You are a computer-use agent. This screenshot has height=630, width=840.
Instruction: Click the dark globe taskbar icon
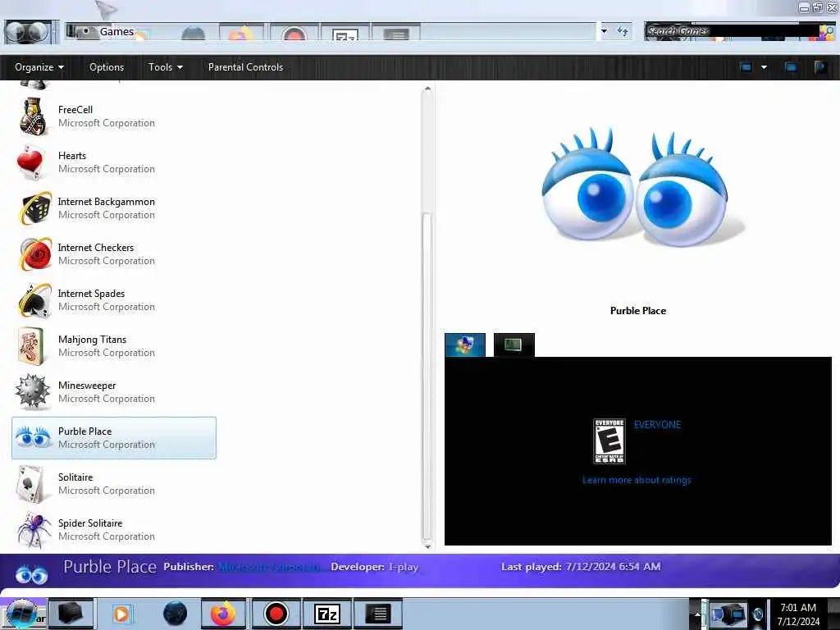tap(175, 614)
